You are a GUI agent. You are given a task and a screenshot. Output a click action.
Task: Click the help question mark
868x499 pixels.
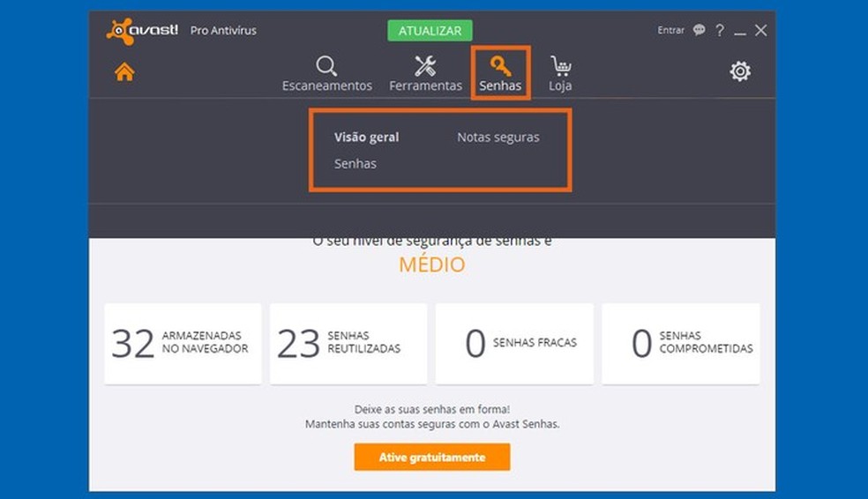coord(720,31)
